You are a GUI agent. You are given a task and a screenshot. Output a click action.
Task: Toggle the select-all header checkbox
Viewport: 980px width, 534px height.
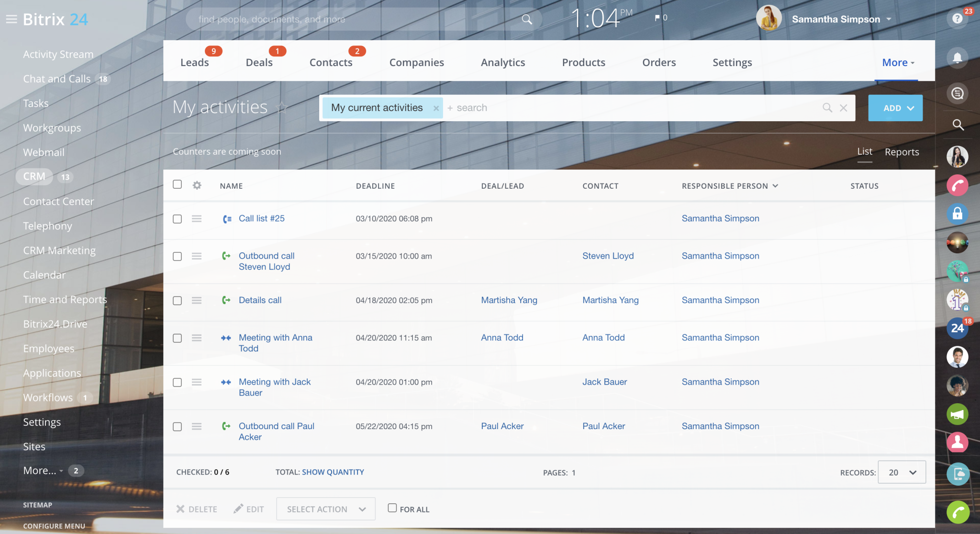pyautogui.click(x=177, y=184)
